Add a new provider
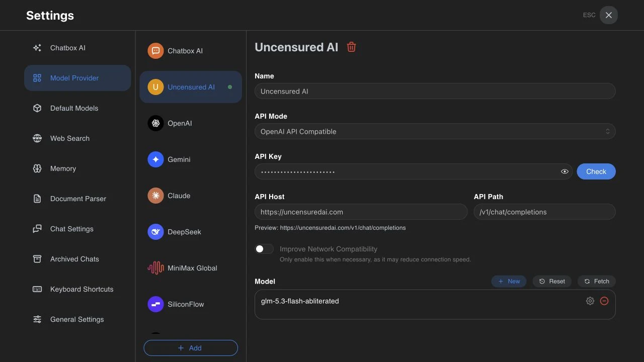This screenshot has height=362, width=644. [x=191, y=348]
